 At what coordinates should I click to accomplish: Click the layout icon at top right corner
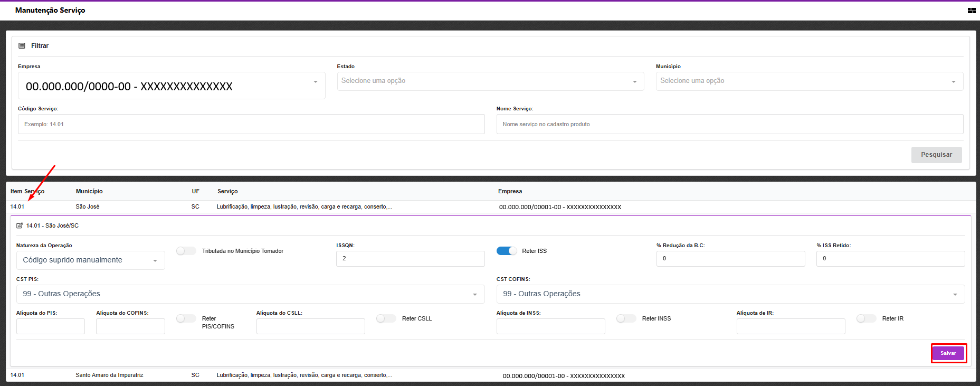(971, 11)
